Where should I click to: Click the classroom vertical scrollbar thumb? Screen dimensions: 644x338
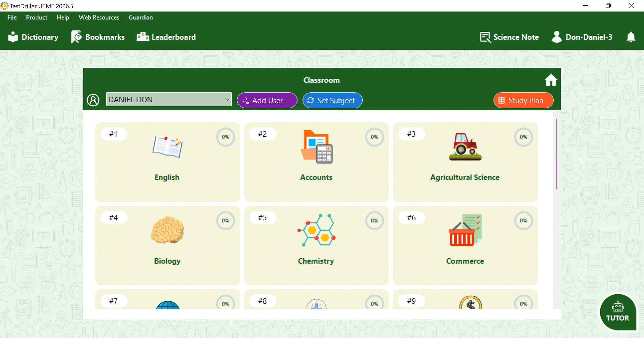pos(557,154)
